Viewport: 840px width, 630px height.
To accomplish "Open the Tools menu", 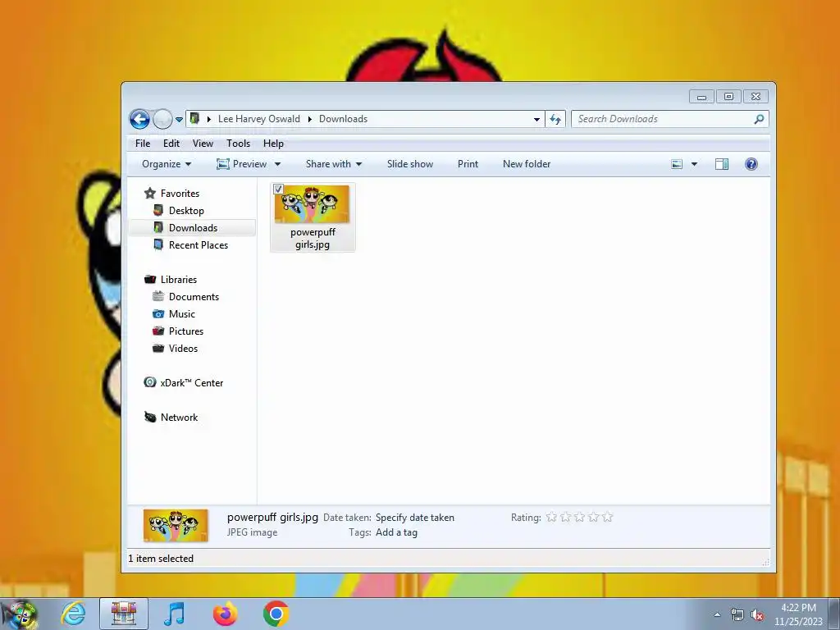I will (238, 144).
